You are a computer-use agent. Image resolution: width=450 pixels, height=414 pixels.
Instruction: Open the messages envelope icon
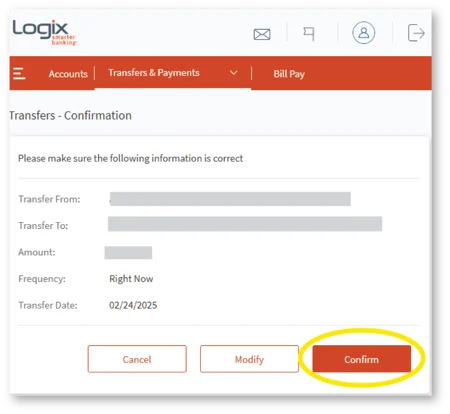tap(262, 34)
